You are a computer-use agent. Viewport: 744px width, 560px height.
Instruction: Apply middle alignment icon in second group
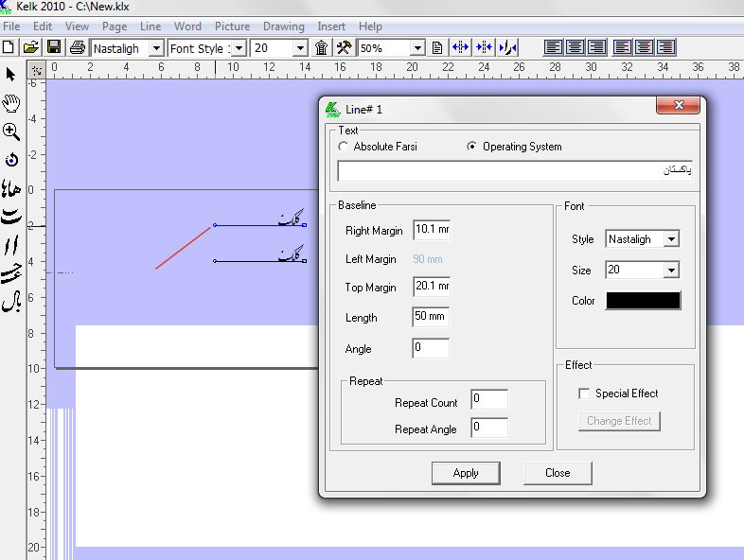coord(645,47)
